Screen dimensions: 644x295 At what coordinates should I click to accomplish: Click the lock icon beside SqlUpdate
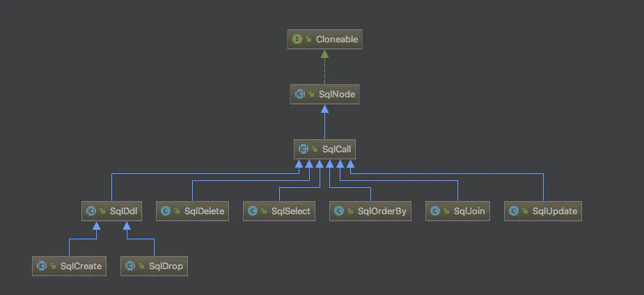point(526,212)
